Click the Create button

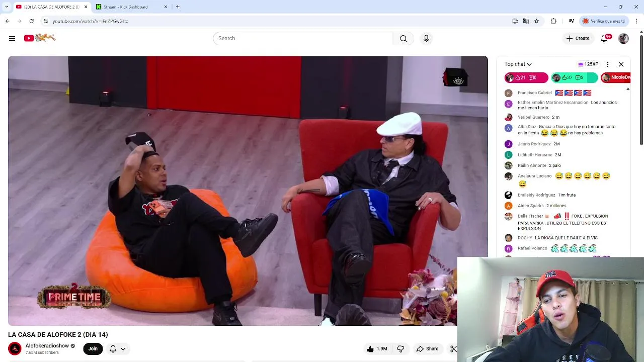click(578, 38)
